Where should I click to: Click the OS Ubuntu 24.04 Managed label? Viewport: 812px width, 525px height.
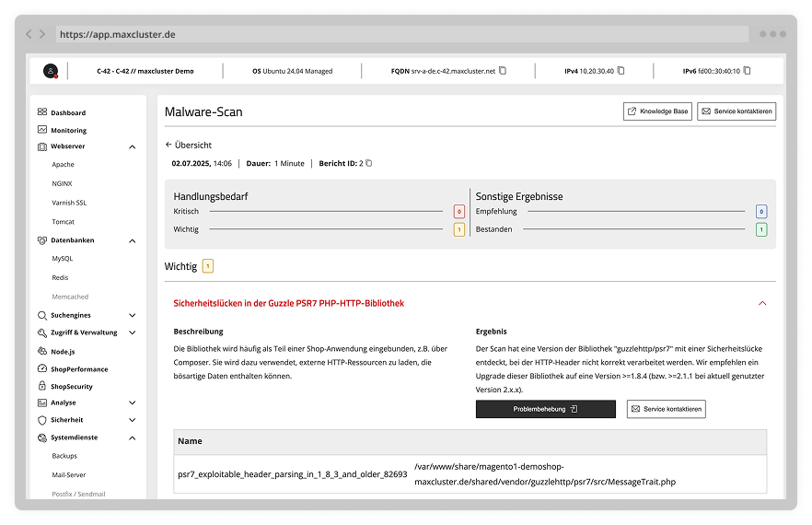coord(293,71)
